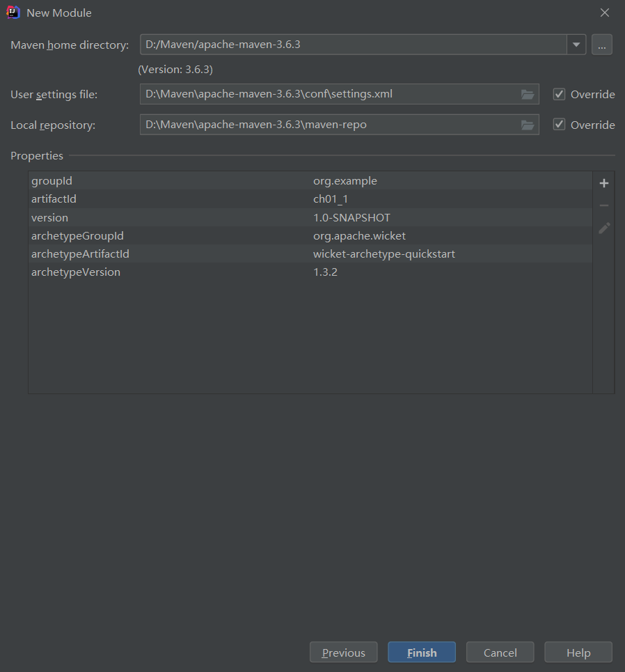Select the archetypeArtifactId property row

pyautogui.click(x=310, y=253)
